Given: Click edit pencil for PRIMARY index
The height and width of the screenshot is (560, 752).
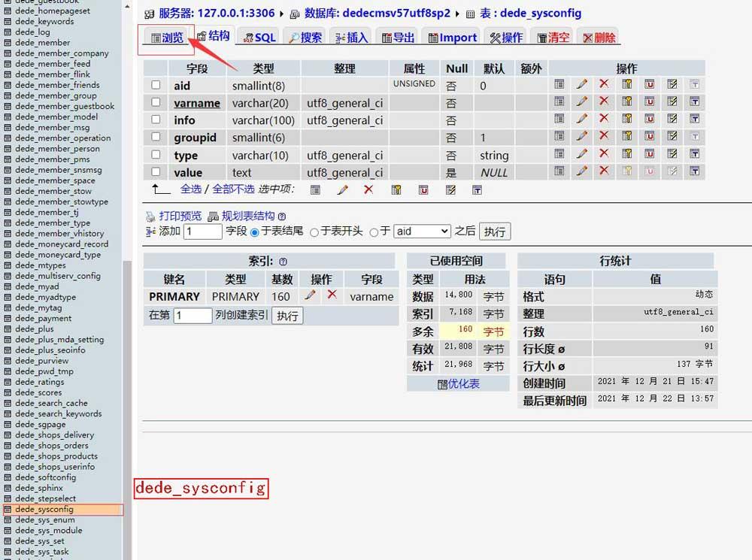Looking at the screenshot, I should [311, 295].
